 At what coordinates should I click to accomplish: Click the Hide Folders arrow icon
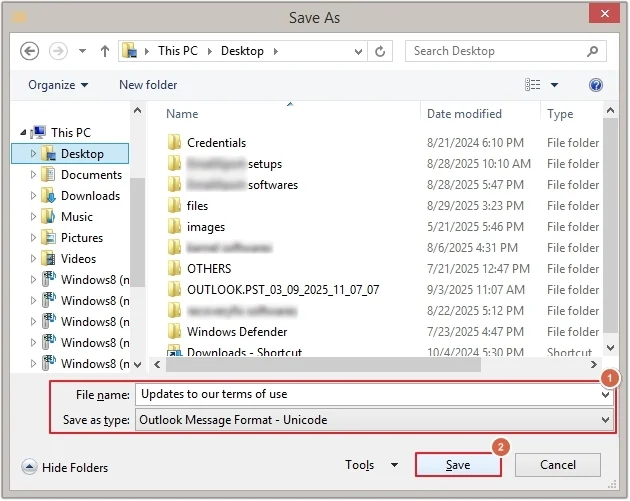(x=29, y=467)
